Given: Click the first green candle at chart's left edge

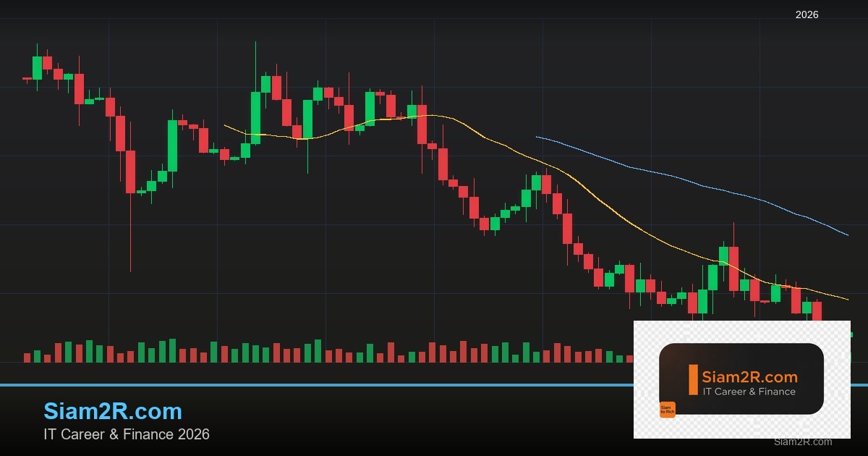Looking at the screenshot, I should (x=37, y=67).
